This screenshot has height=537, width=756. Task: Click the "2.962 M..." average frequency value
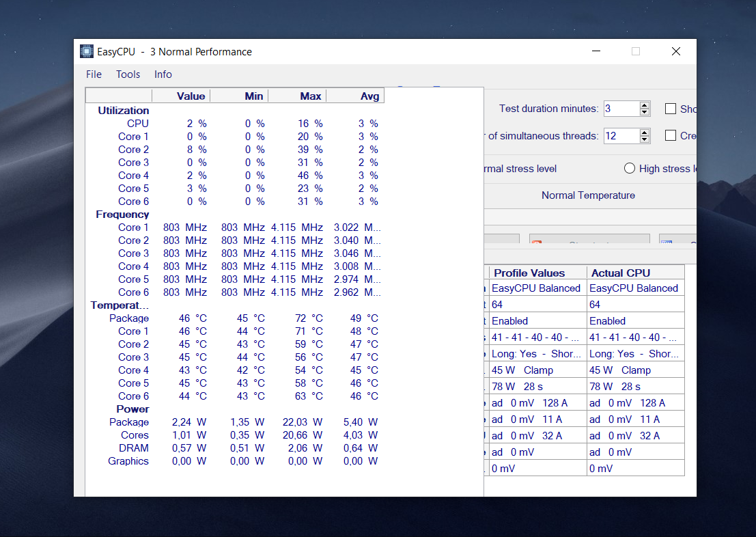(x=357, y=292)
